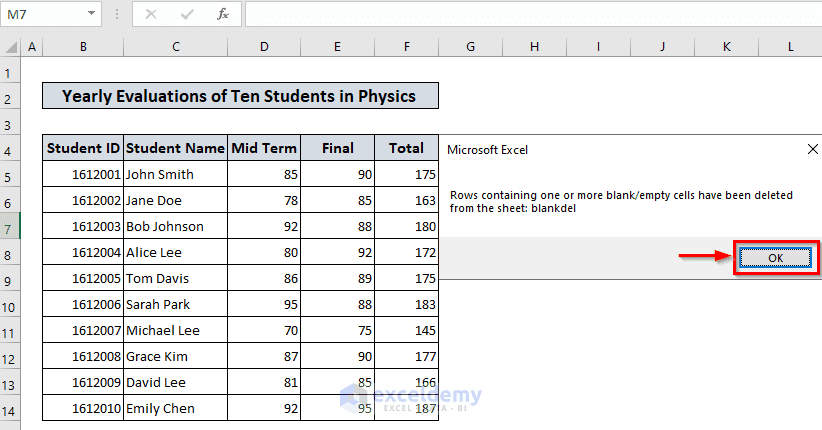Select column E header

(x=338, y=47)
